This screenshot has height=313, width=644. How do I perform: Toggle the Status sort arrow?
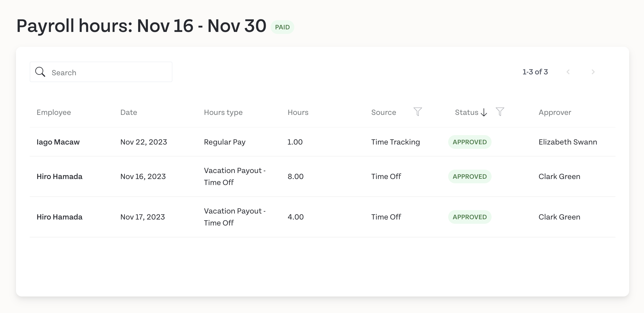(484, 113)
